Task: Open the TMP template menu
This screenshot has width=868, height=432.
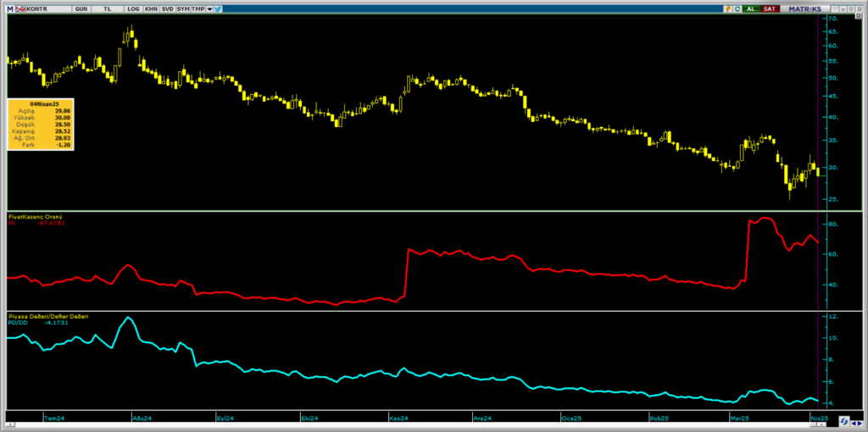Action: tap(198, 8)
